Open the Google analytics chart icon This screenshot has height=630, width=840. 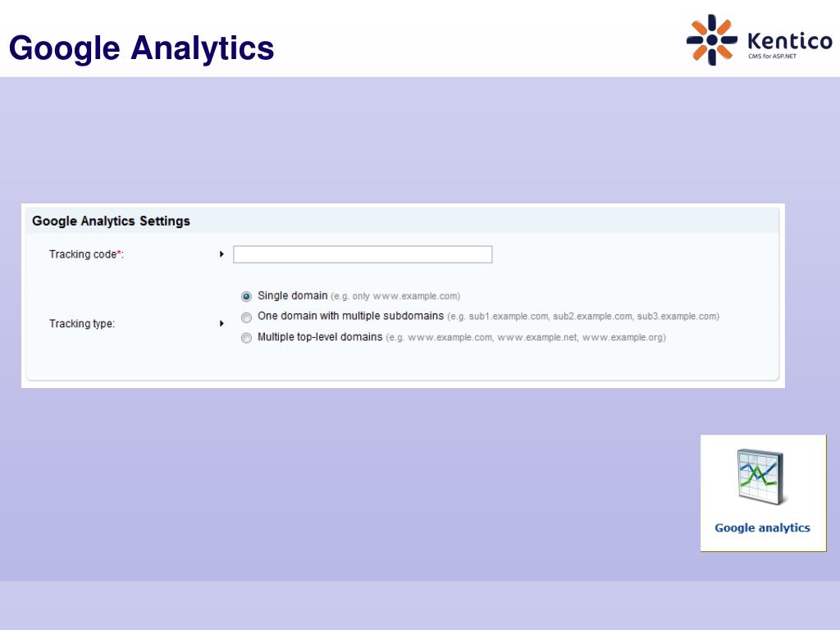pos(760,477)
